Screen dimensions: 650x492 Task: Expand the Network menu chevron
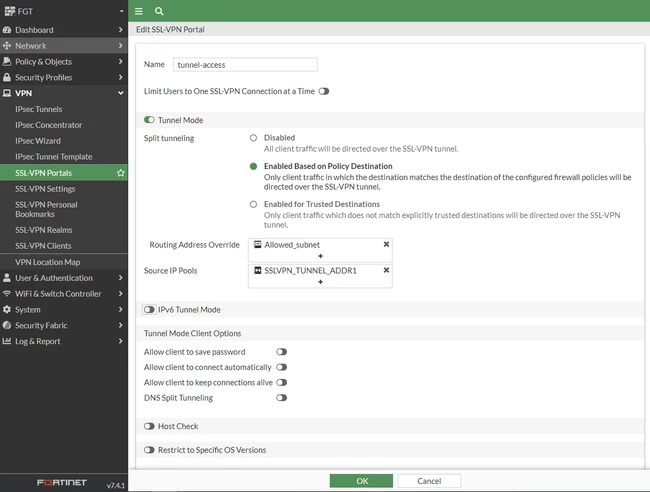[120, 46]
